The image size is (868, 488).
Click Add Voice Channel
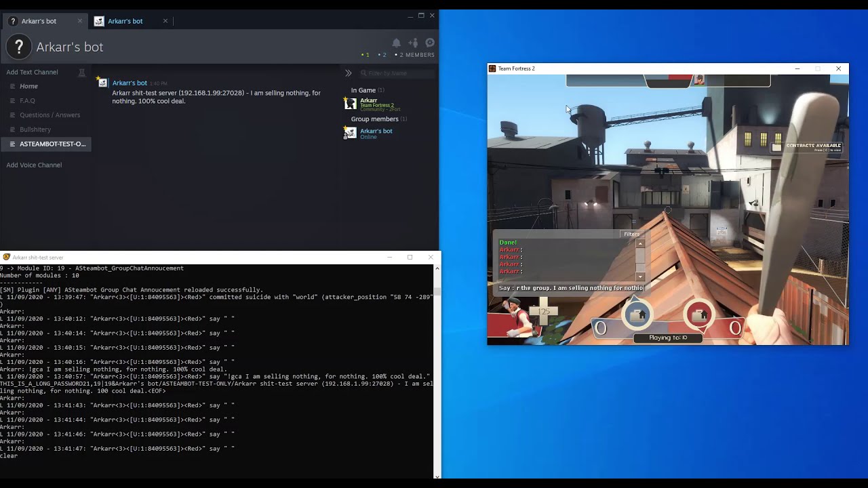(x=34, y=165)
